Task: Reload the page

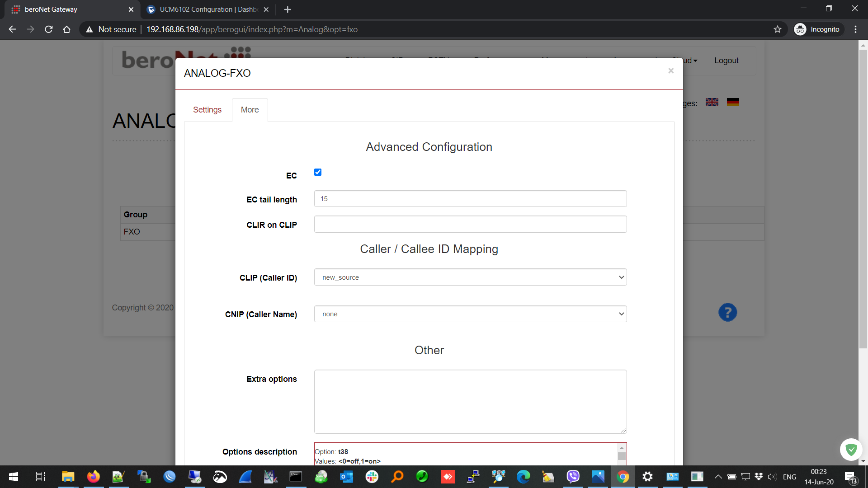Action: [x=49, y=29]
